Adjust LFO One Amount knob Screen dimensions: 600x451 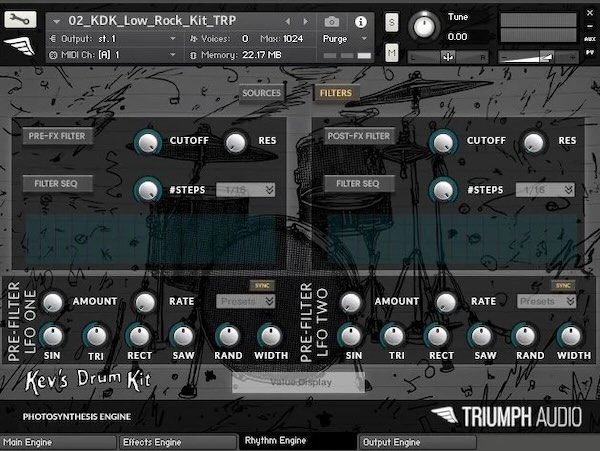coord(53,302)
